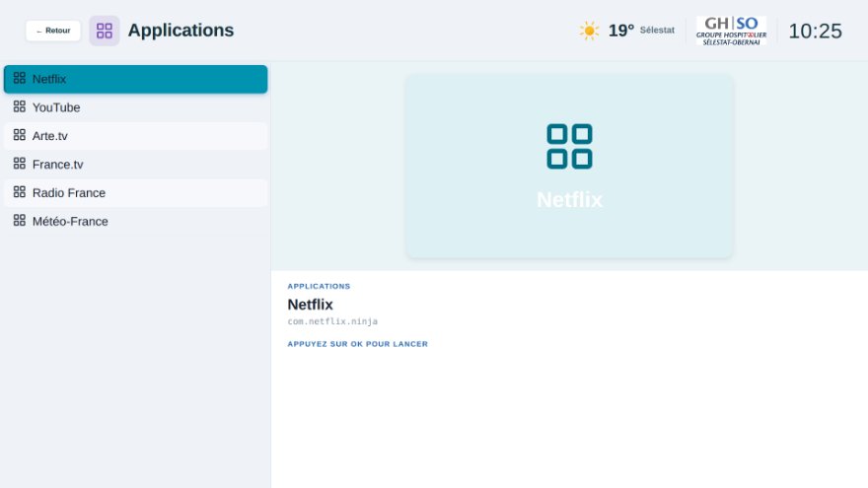
Task: Click the 19° Sélestat temperature display
Action: pos(641,31)
